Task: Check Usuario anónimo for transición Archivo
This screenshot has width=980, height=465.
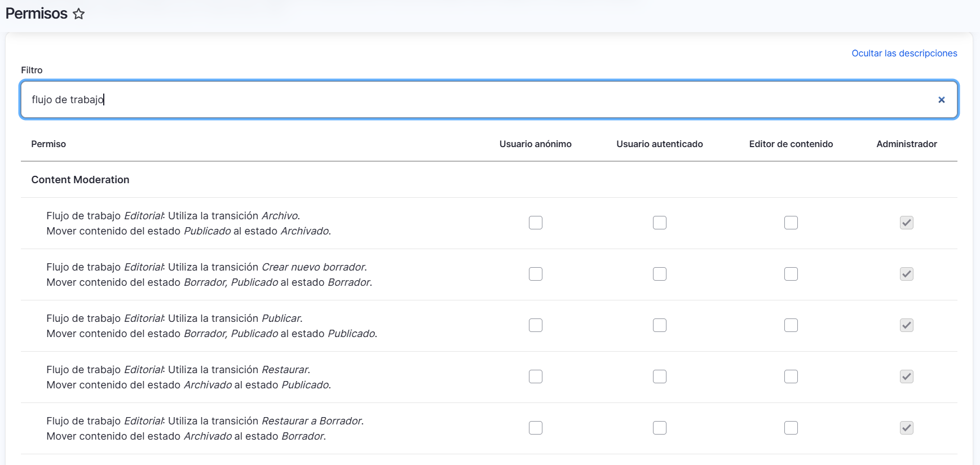Action: point(536,223)
